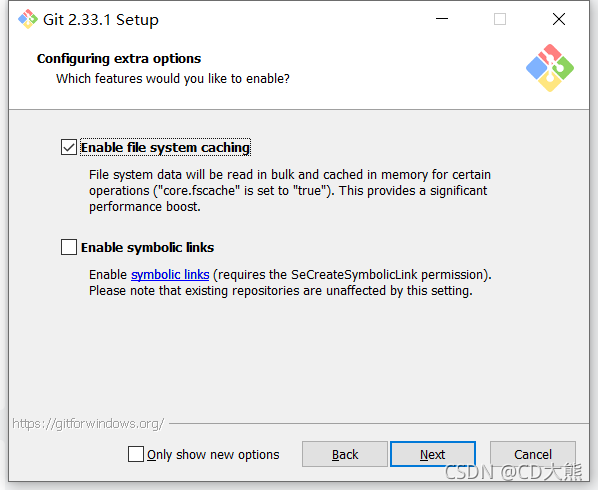Close the Git Setup window
The width and height of the screenshot is (598, 490).
coord(559,19)
